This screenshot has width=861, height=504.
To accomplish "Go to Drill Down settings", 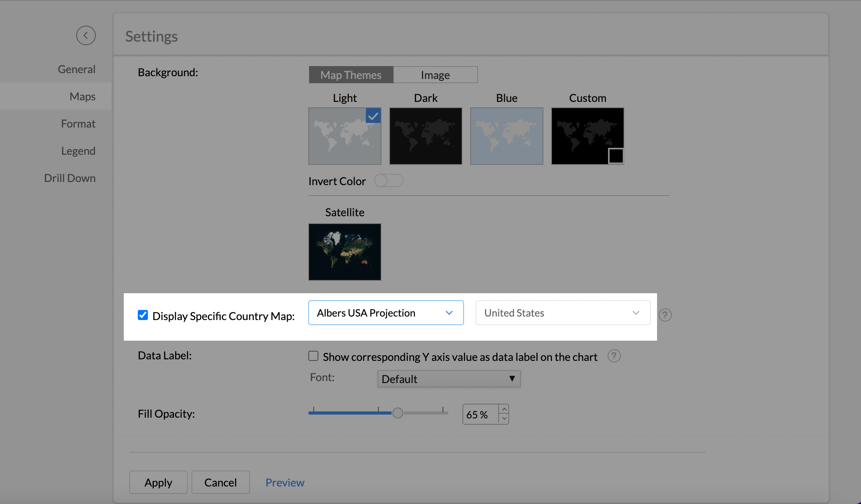I will (70, 178).
